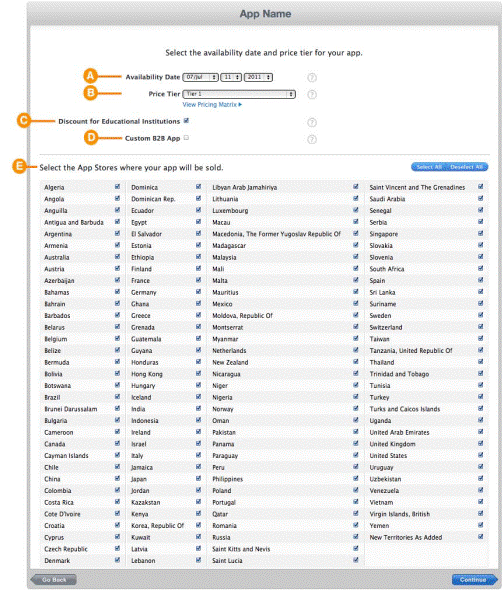Toggle the Spain store checkbox
Screen dimensions: 503x590
[x=481, y=280]
